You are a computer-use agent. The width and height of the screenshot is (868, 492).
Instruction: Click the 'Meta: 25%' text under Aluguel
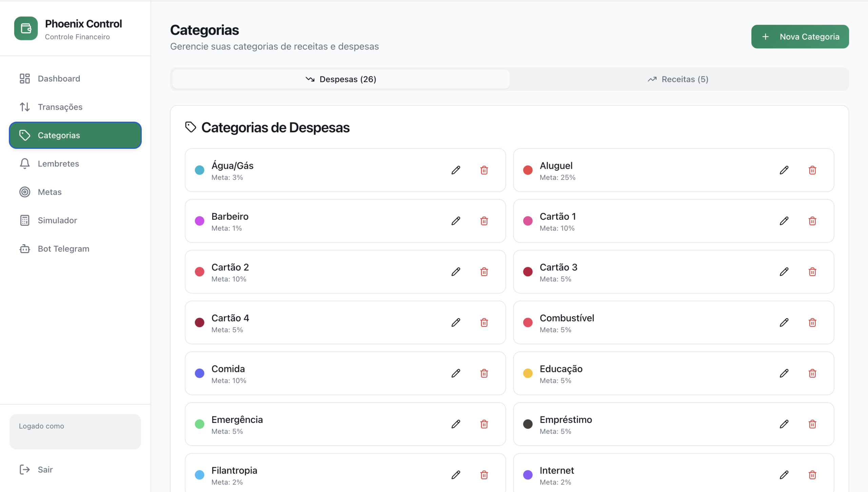coord(557,177)
